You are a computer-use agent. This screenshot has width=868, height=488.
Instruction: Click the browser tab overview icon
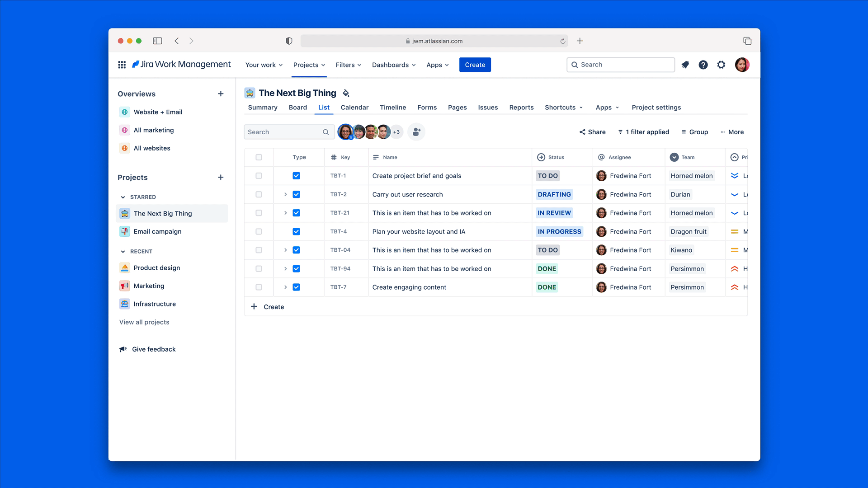(747, 41)
